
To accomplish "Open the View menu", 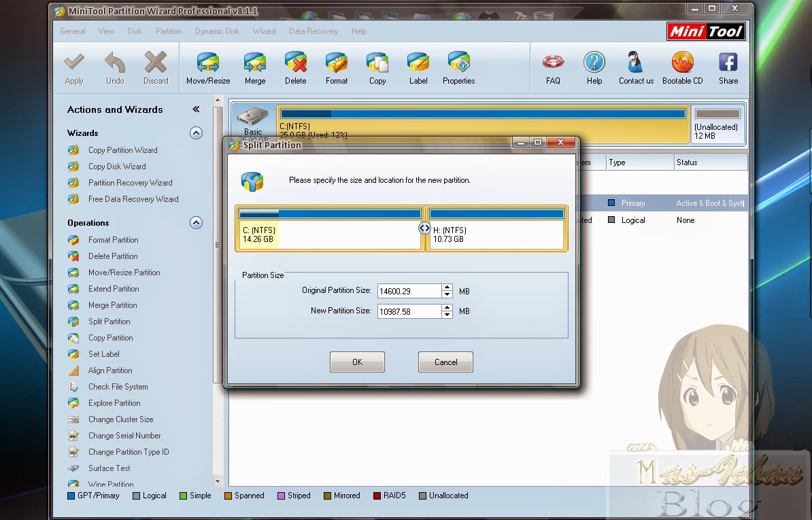I will (x=106, y=31).
